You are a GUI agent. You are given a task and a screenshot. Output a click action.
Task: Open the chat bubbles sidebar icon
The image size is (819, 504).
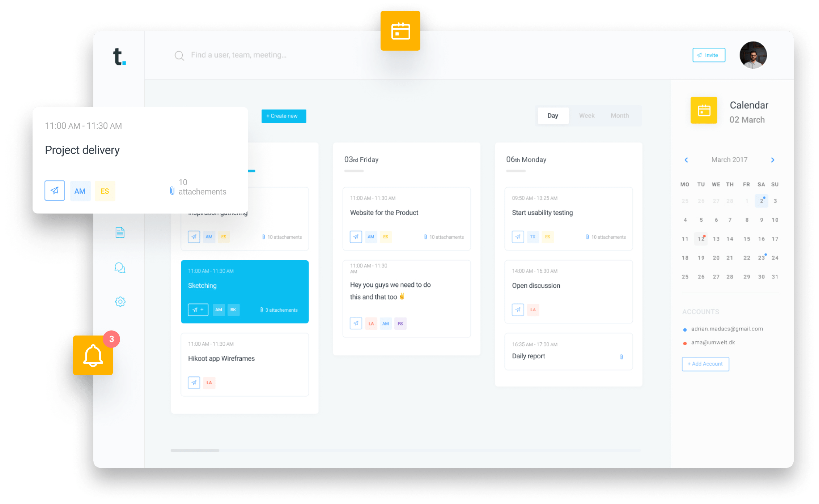click(x=120, y=268)
